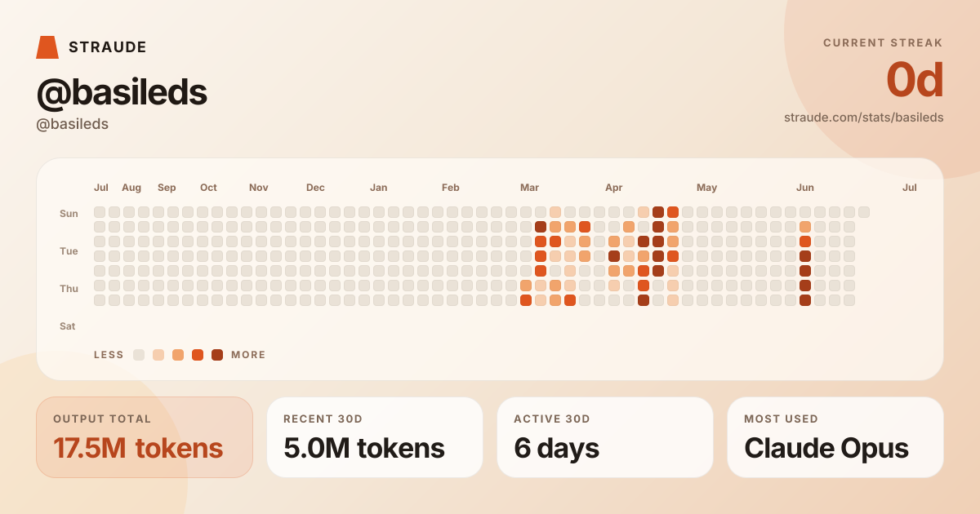Click the Most Used Claude Opus card
The width and height of the screenshot is (980, 514).
[835, 437]
